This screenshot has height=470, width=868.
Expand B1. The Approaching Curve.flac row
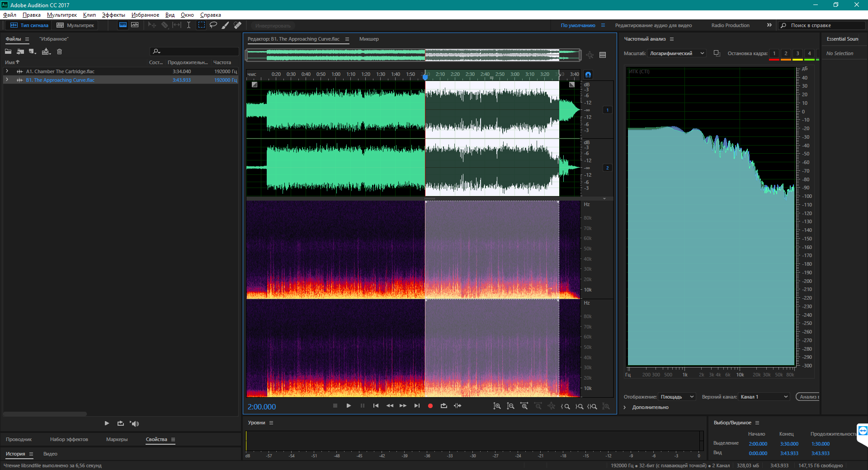click(x=7, y=80)
